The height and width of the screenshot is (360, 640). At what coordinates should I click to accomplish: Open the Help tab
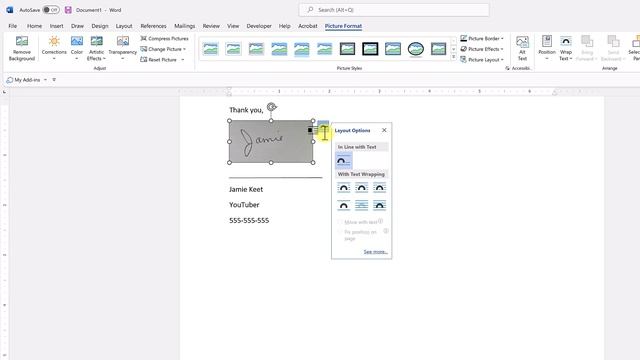(x=284, y=26)
